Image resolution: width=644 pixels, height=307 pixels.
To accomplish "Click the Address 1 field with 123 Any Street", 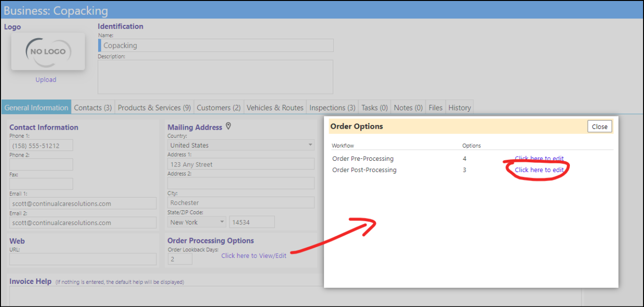I will click(x=241, y=164).
